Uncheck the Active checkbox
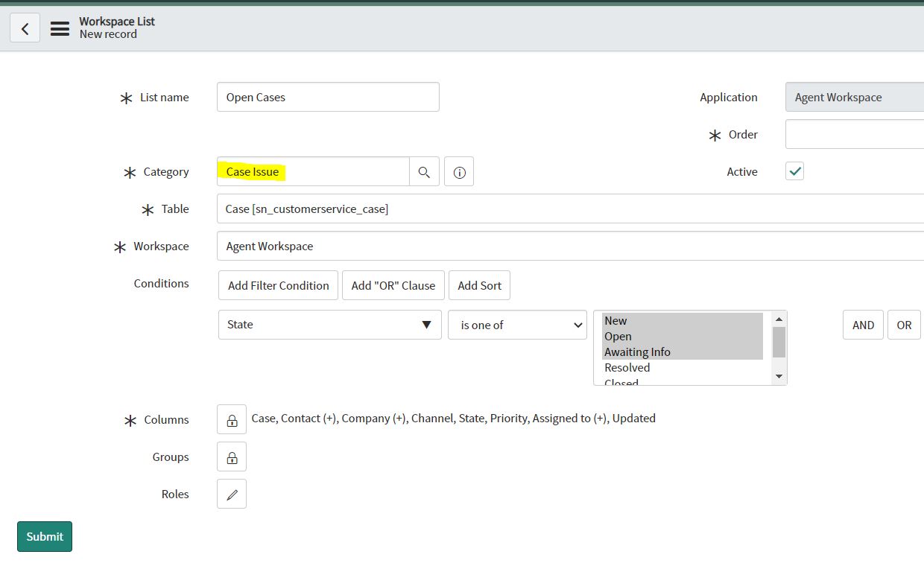The width and height of the screenshot is (924, 563). 795,171
